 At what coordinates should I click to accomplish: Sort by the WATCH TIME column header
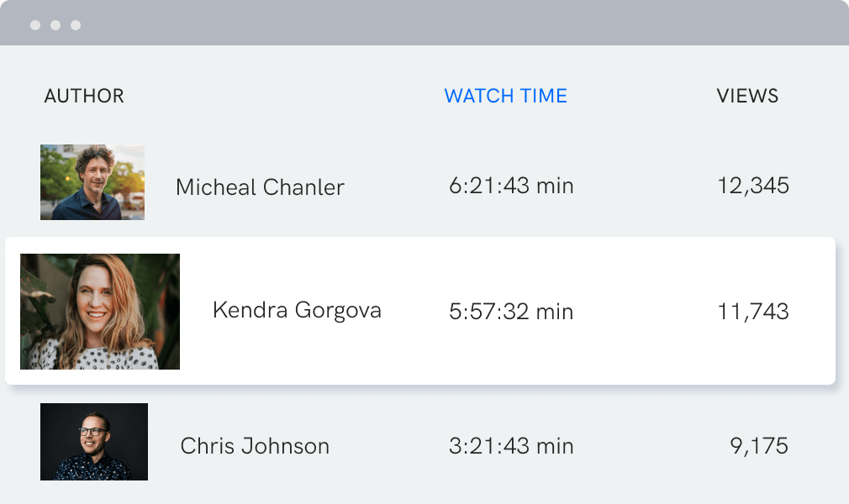[x=506, y=96]
